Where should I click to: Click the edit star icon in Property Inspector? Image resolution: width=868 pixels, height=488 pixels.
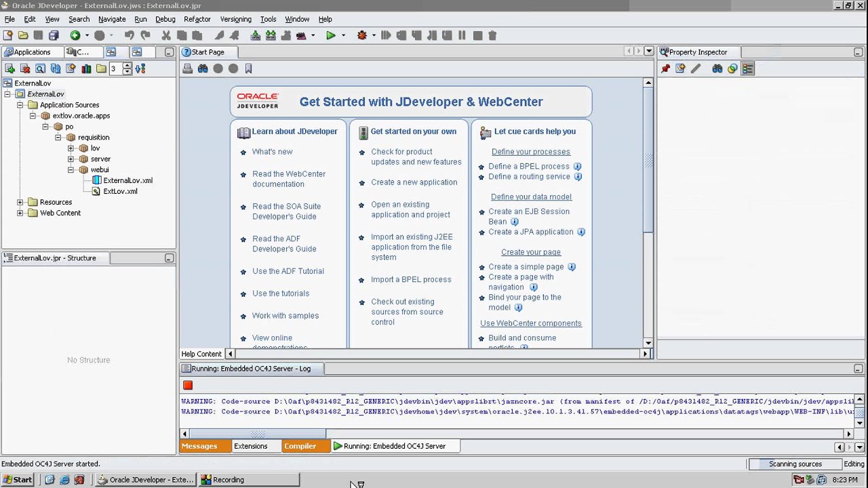pyautogui.click(x=680, y=68)
